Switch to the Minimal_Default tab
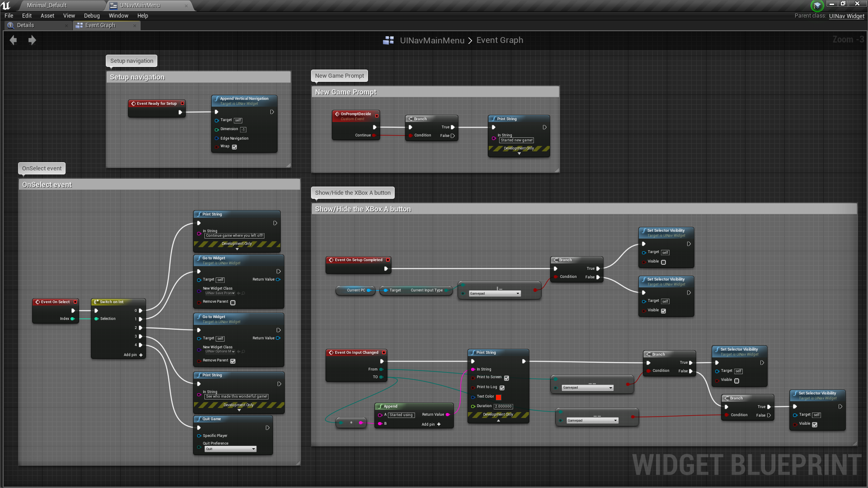This screenshot has width=868, height=488. pyautogui.click(x=47, y=5)
